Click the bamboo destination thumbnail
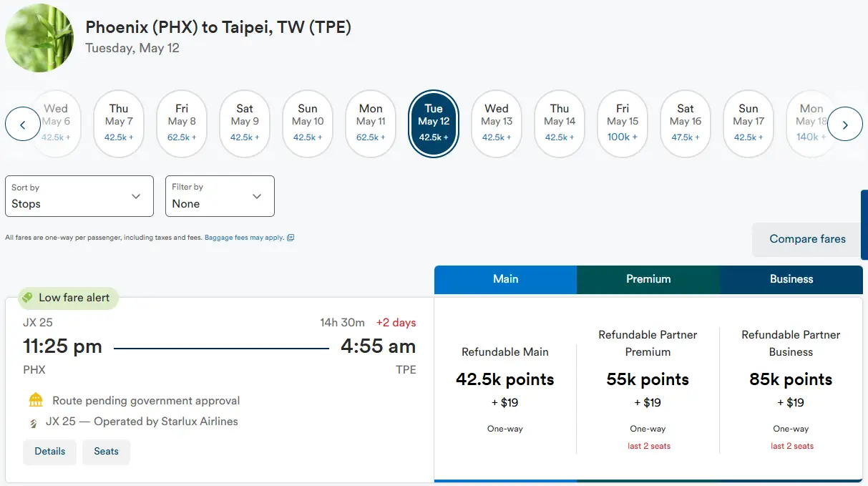 tap(39, 38)
